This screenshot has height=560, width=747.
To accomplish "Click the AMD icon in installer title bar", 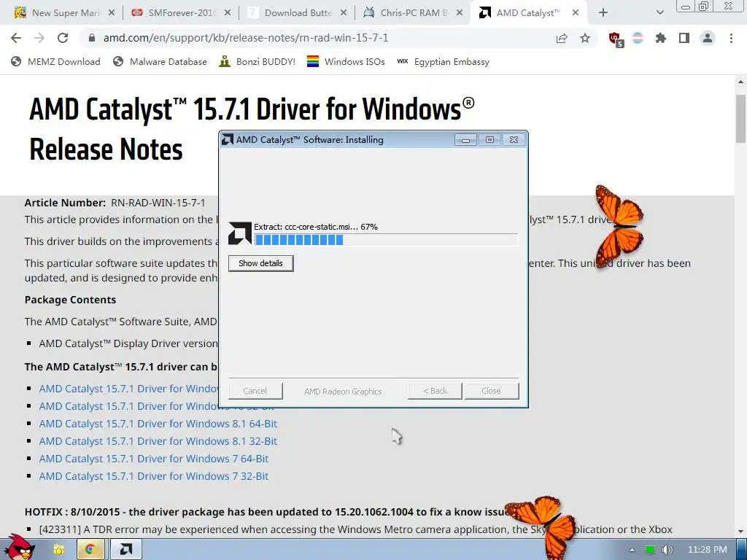I will (x=228, y=139).
